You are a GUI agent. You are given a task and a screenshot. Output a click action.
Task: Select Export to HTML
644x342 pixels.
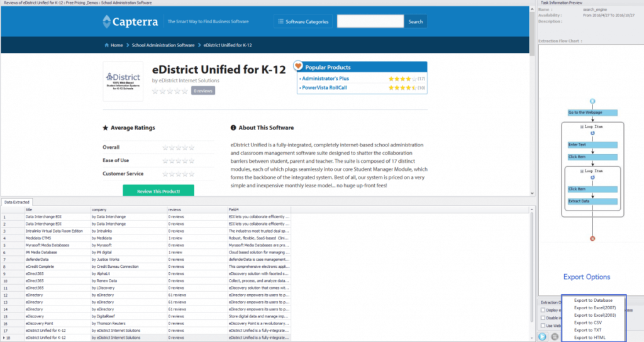point(589,338)
